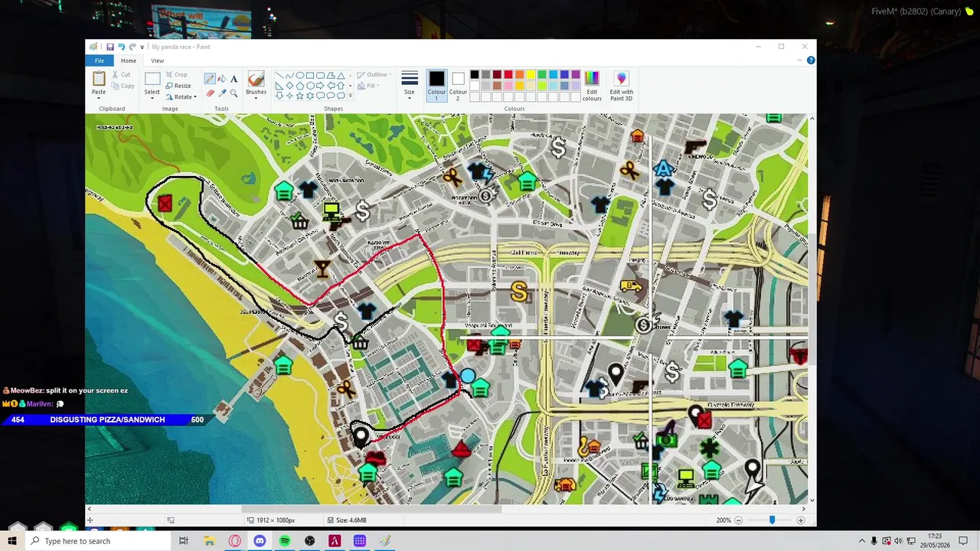Open Edit with Paint 3D
Screen dimensions: 980x551
coord(621,85)
